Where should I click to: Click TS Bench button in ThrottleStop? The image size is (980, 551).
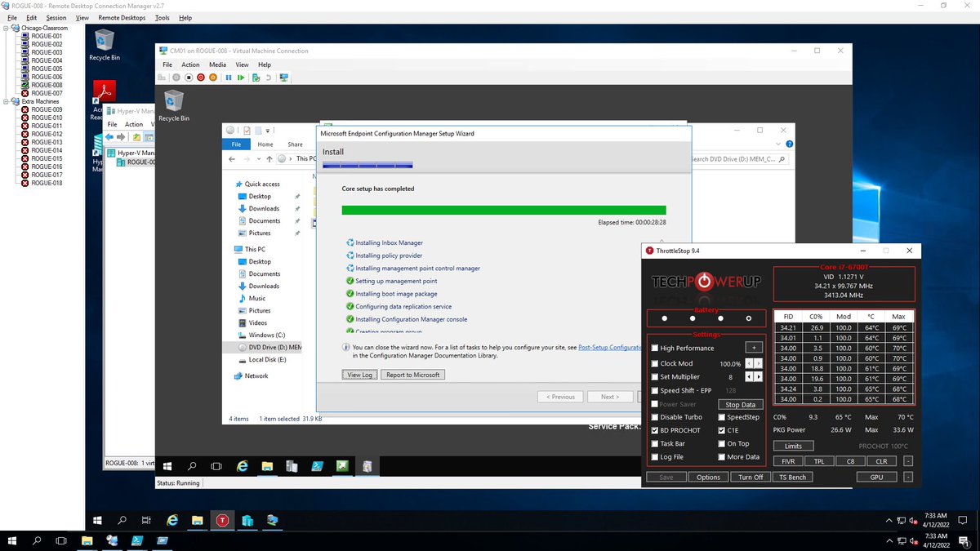(792, 477)
